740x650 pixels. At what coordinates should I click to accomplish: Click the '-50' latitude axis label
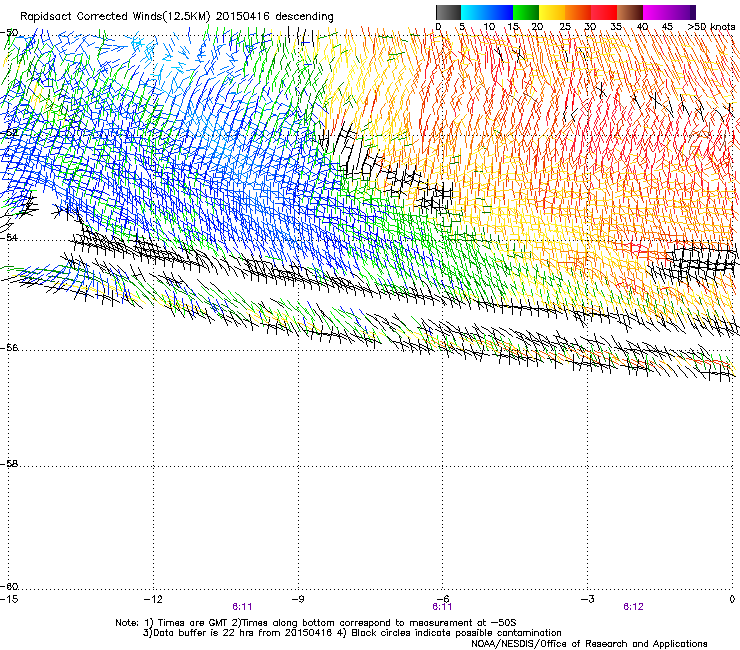tap(9, 33)
